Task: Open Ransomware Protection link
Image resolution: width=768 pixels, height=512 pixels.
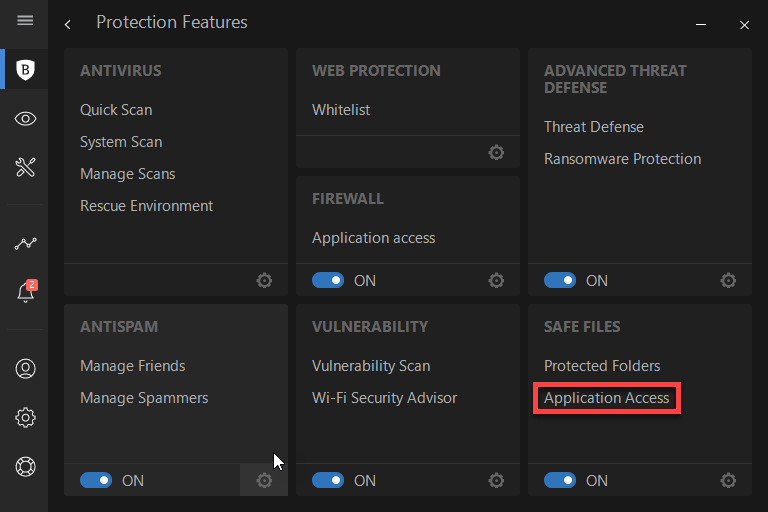Action: (622, 159)
